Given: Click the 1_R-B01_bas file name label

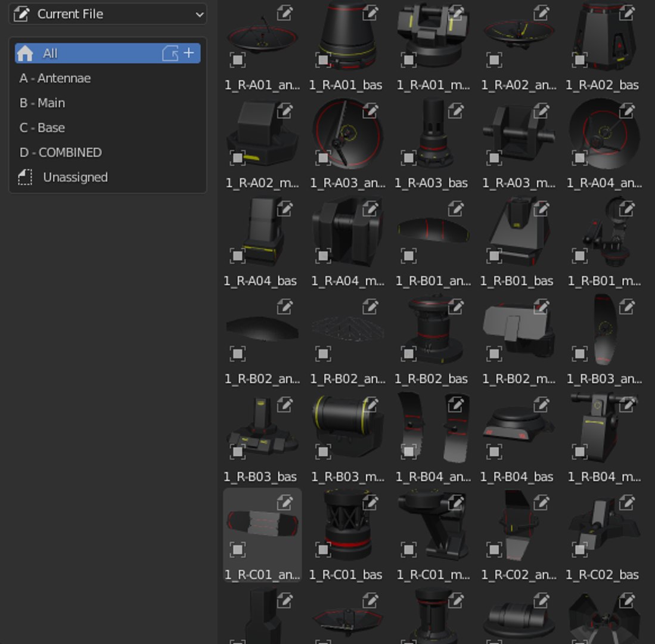Looking at the screenshot, I should click(x=517, y=281).
